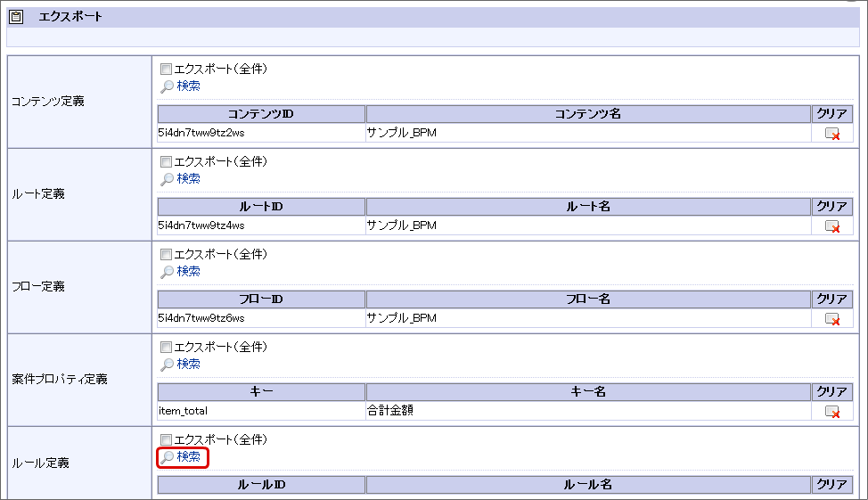Click the フローID column header

pyautogui.click(x=261, y=299)
